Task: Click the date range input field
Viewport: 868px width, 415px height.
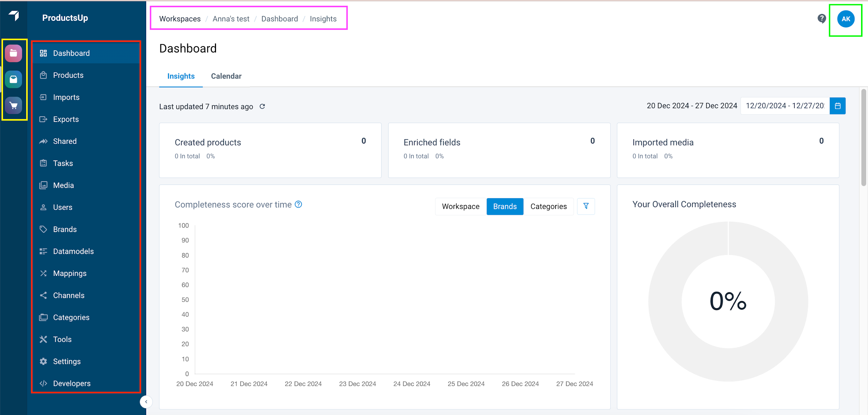Action: 785,106
